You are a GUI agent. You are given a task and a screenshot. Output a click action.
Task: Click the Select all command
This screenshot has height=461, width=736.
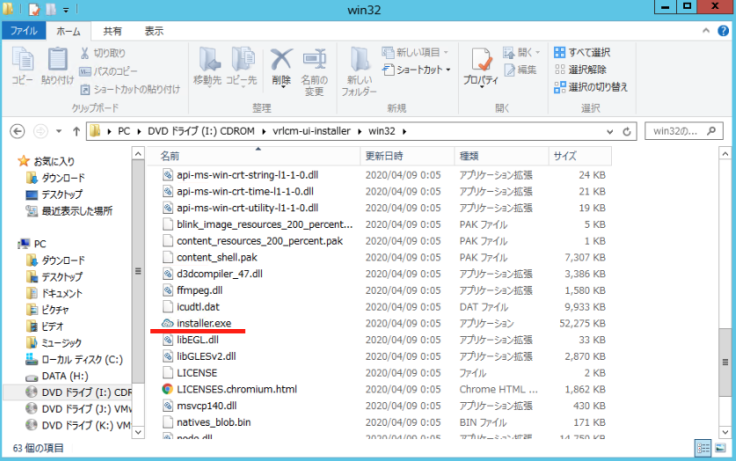(x=582, y=52)
